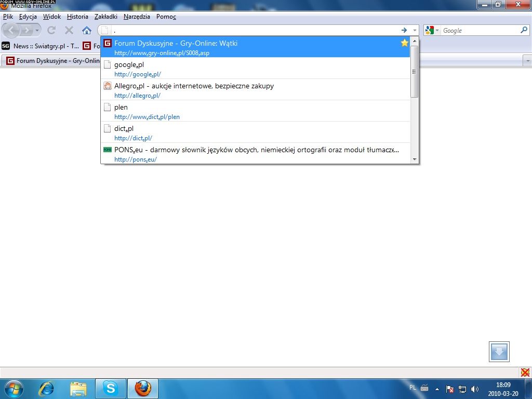Click the blue download arrow button
The width and height of the screenshot is (532, 399).
pyautogui.click(x=499, y=352)
